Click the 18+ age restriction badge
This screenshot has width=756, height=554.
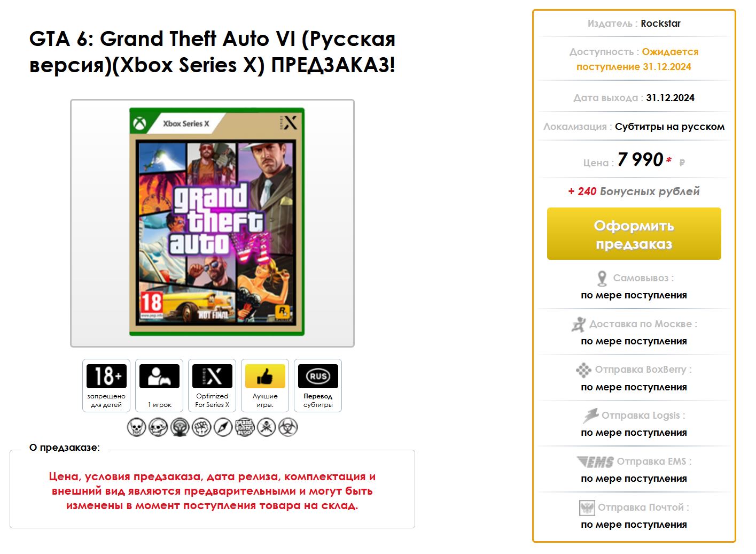106,385
